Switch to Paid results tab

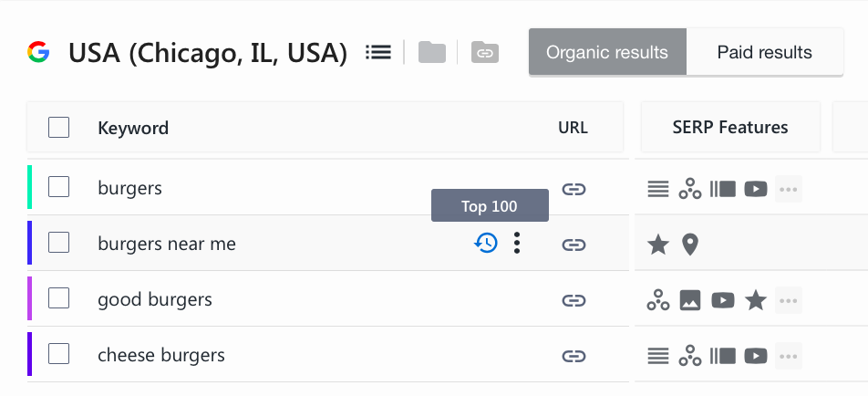pos(764,52)
